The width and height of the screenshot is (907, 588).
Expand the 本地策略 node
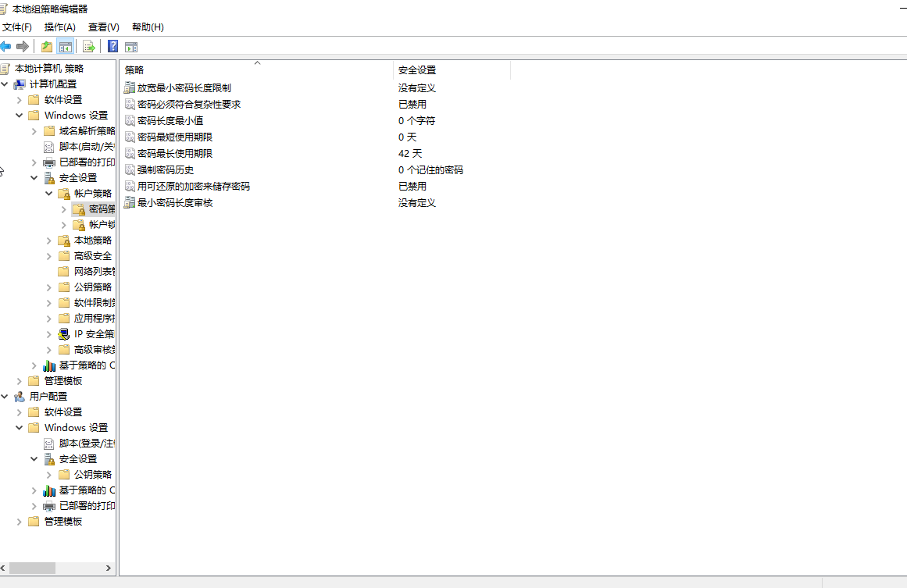[x=49, y=241]
